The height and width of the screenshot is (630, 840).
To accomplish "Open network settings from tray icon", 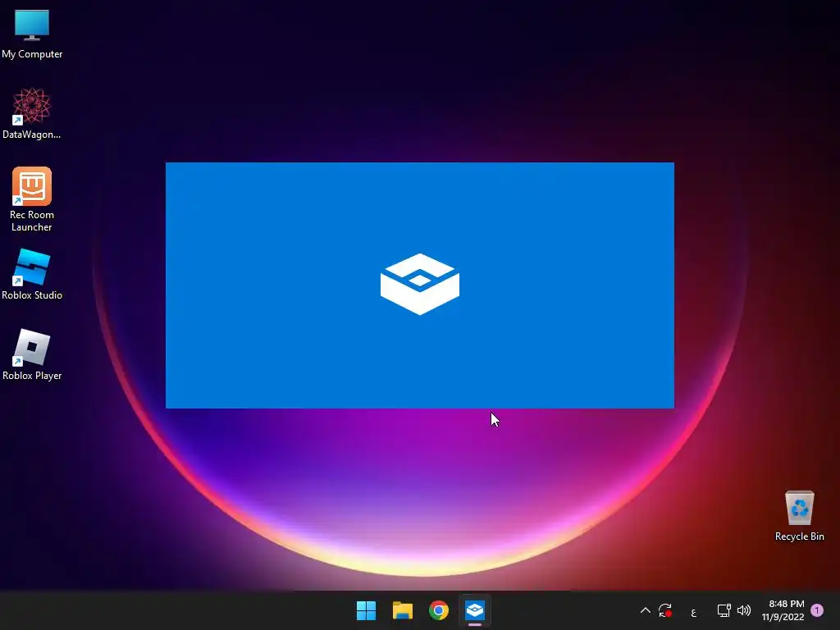I will tap(724, 610).
